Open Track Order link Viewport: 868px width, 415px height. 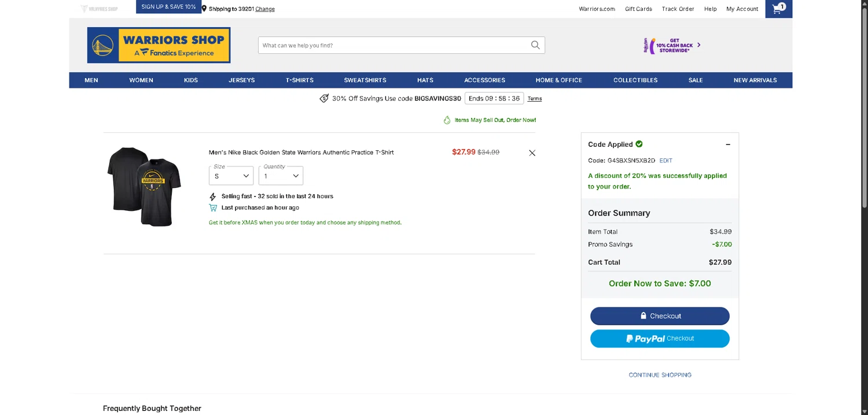[x=678, y=9]
